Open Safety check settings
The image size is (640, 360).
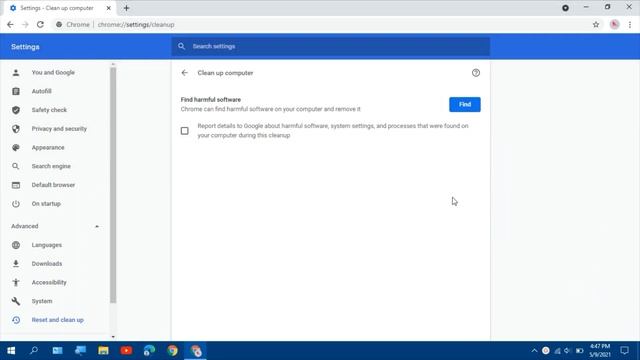(49, 110)
